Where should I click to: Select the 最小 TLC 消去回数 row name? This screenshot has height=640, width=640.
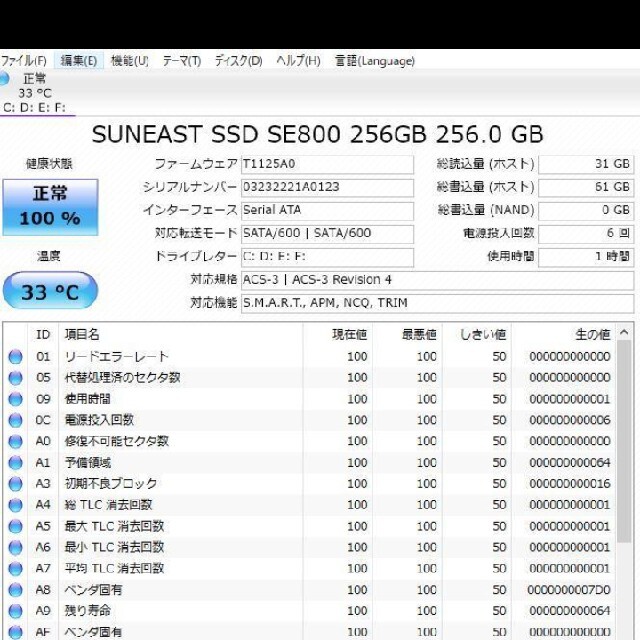pos(114,548)
